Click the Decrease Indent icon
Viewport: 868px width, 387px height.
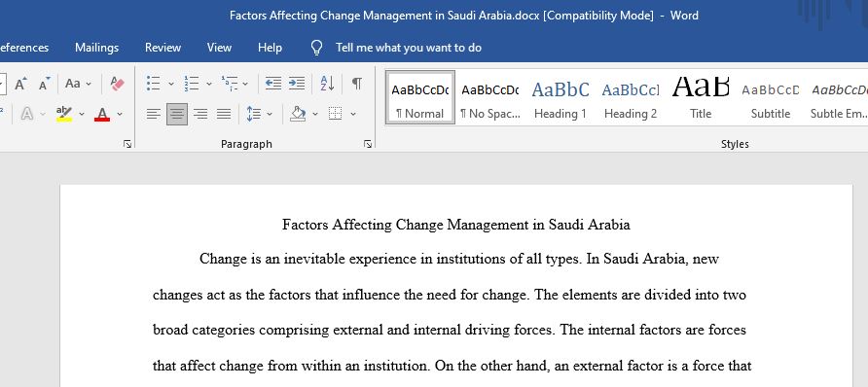pyautogui.click(x=272, y=84)
